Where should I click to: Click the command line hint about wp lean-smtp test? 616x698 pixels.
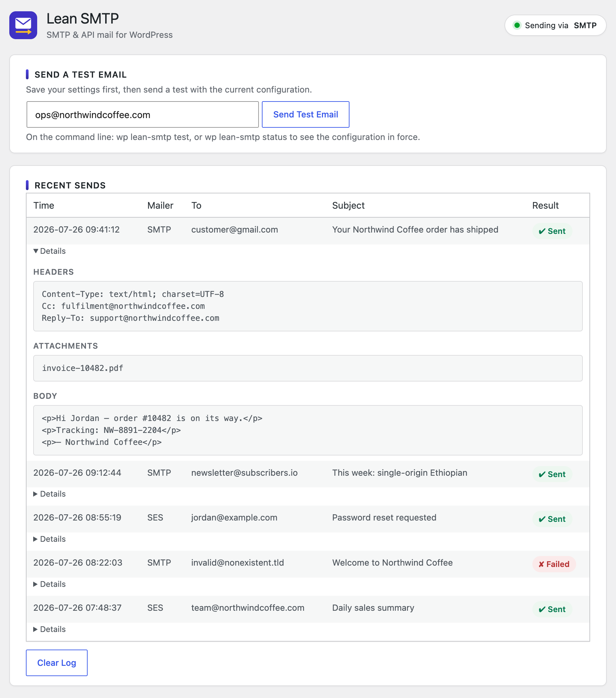click(223, 137)
